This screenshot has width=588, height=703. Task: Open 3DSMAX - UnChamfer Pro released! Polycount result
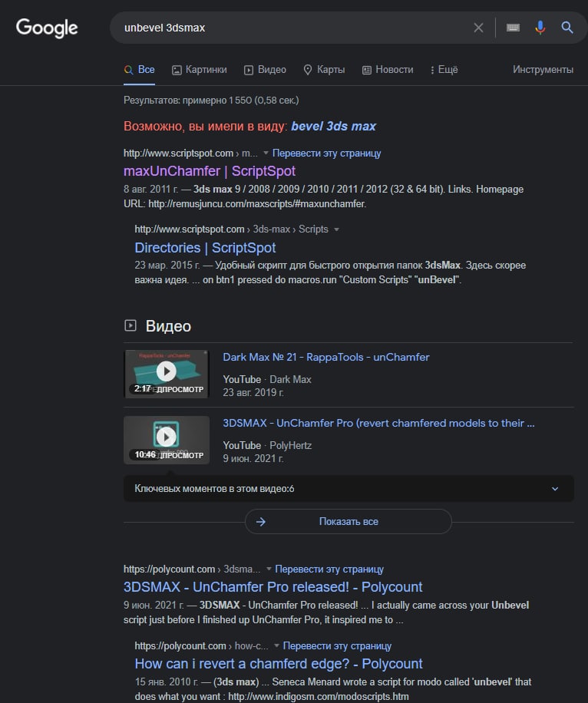[273, 587]
